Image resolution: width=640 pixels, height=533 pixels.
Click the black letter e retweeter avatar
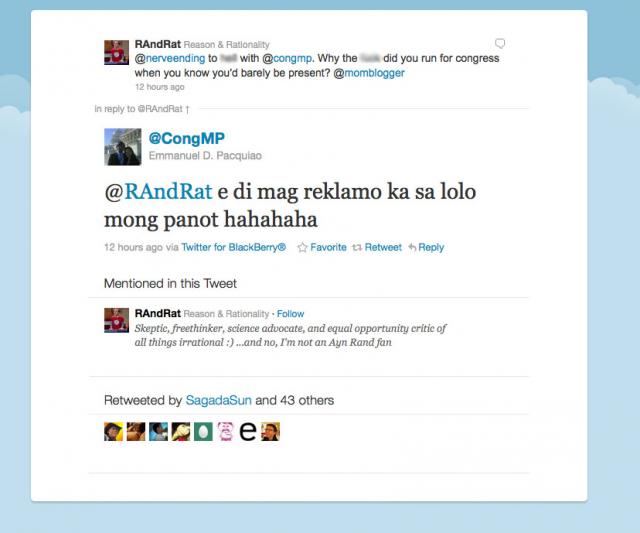click(x=248, y=431)
